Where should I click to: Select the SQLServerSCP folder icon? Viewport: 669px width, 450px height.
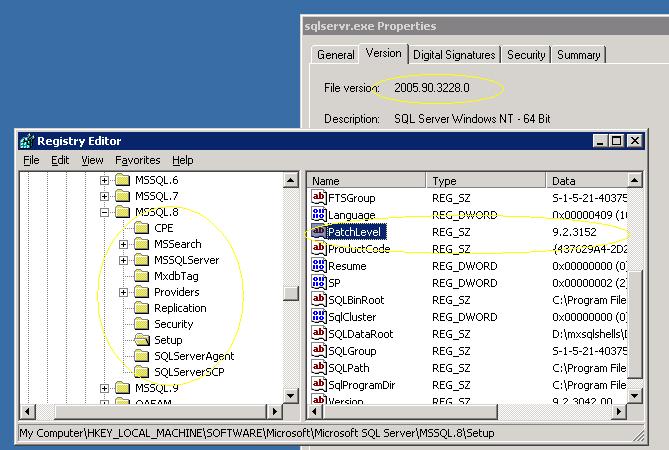(142, 372)
